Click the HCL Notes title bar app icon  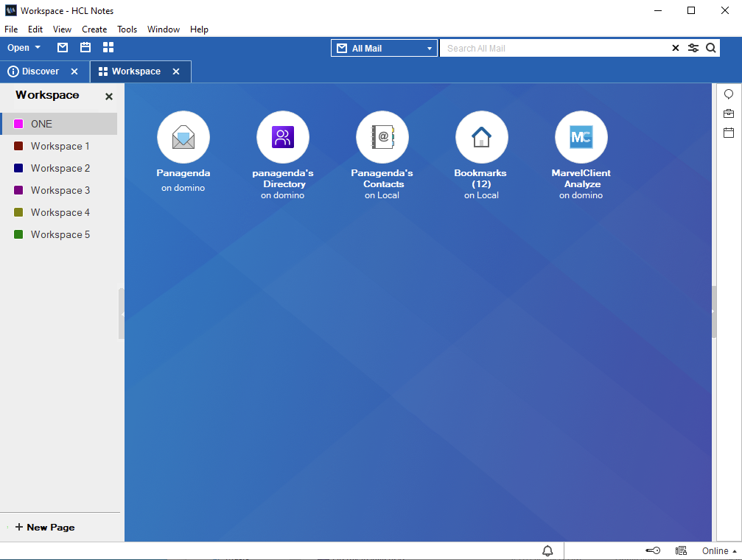pyautogui.click(x=10, y=10)
